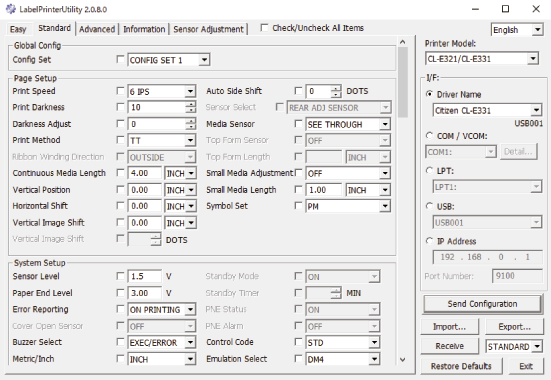Screen dimensions: 551x380
Task: Check the Continuous Media Length checkbox
Action: click(x=120, y=173)
